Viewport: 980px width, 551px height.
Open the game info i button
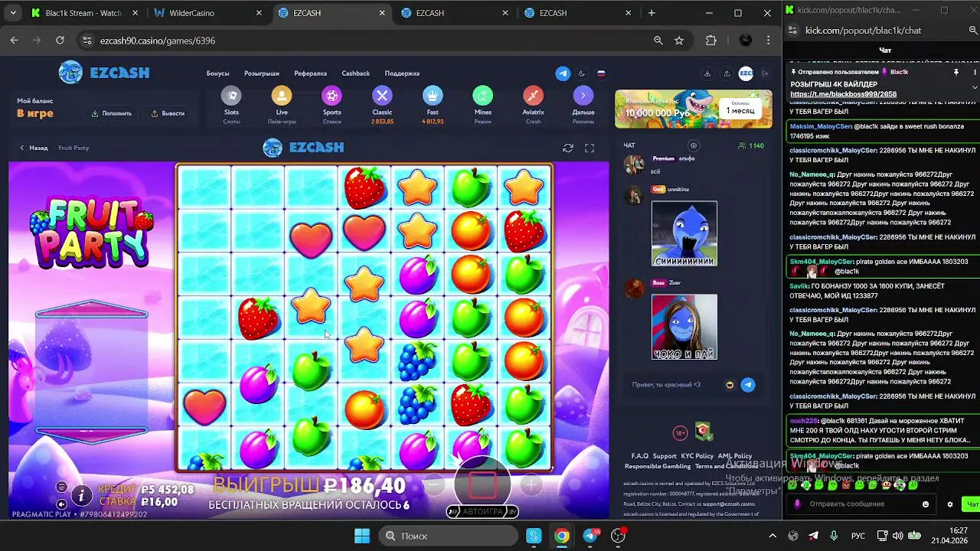pos(81,496)
